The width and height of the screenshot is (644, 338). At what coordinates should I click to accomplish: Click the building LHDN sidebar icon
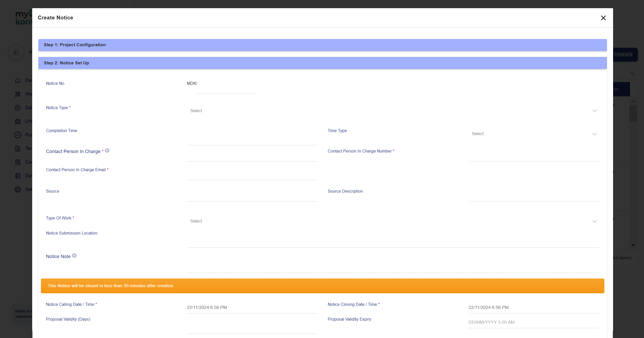pos(18,121)
